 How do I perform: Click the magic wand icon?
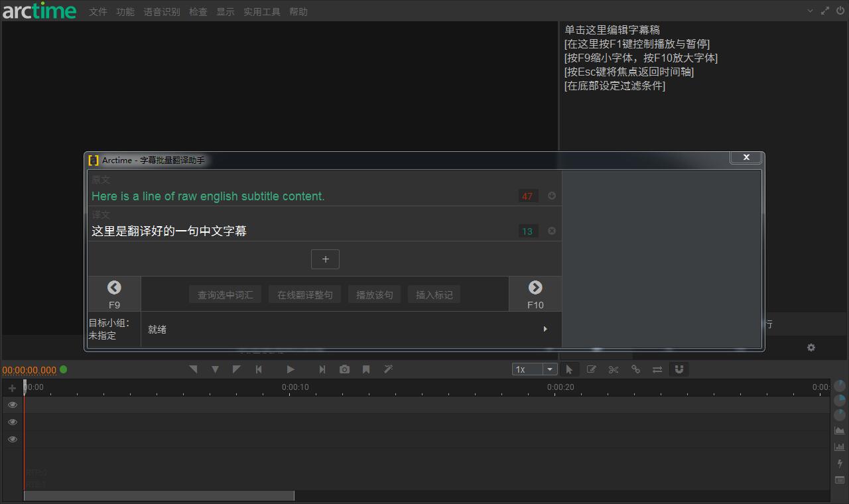[x=389, y=369]
